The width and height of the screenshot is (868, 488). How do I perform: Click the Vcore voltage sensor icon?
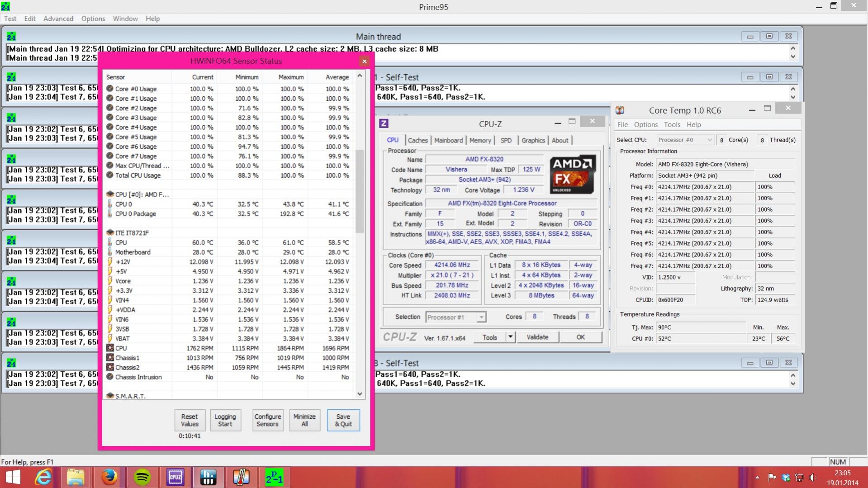click(109, 280)
